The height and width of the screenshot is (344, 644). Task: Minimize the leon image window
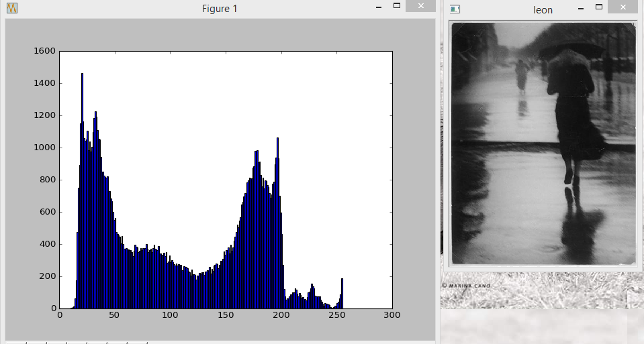click(581, 8)
